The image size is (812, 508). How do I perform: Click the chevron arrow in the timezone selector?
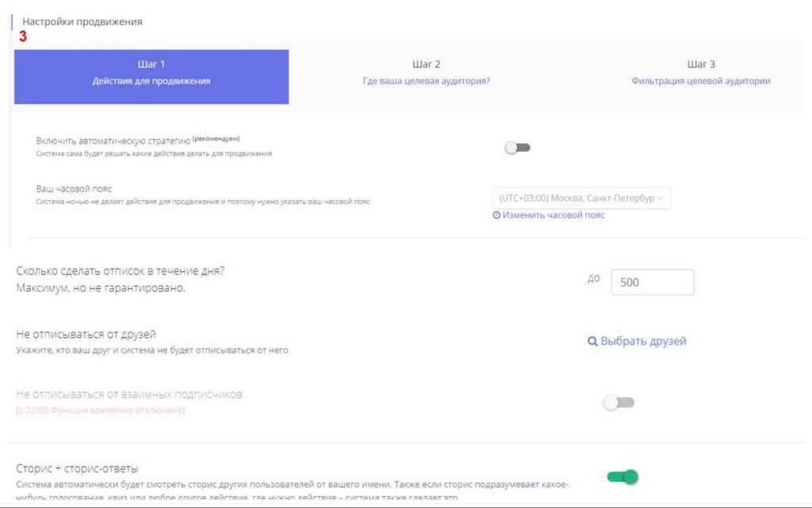pyautogui.click(x=662, y=198)
